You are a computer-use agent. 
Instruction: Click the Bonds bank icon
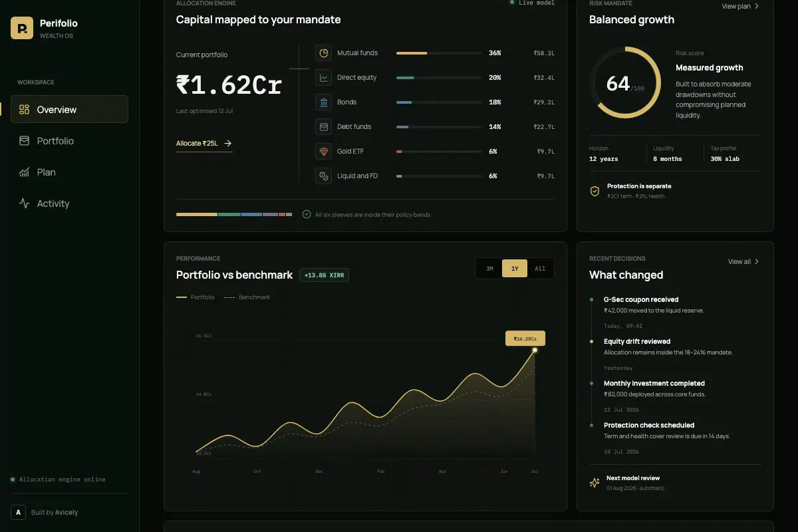click(x=324, y=102)
